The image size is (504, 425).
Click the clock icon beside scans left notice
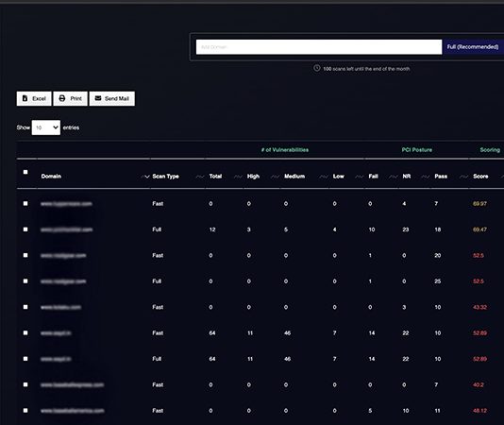(x=317, y=68)
